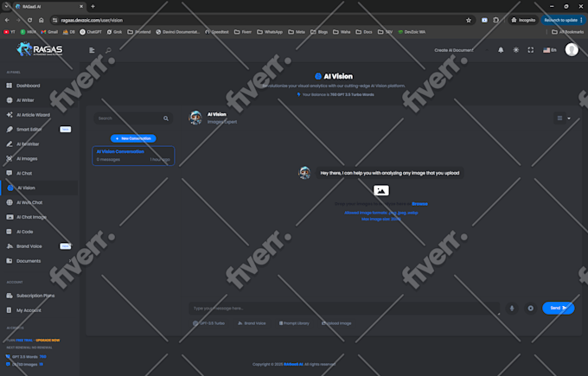
Task: Click the Incognito indicator
Action: click(x=523, y=20)
